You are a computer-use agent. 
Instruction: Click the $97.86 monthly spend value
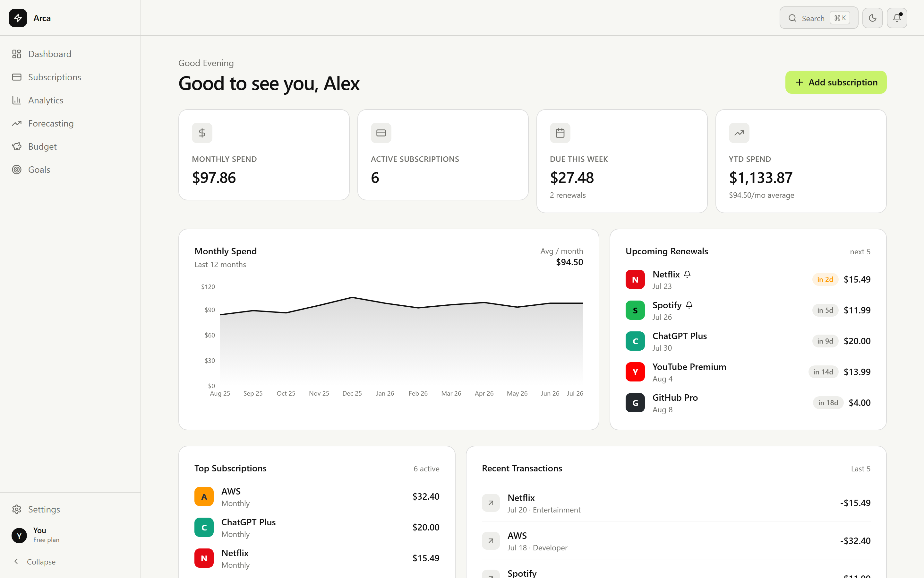pos(214,178)
